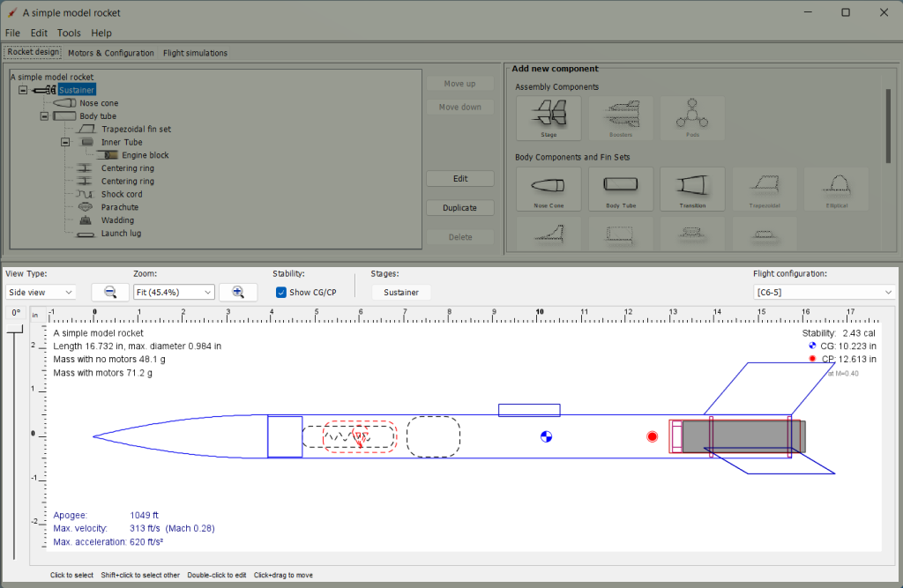Click the blue CG marker on the rocket
Image resolution: width=903 pixels, height=588 pixels.
[546, 436]
